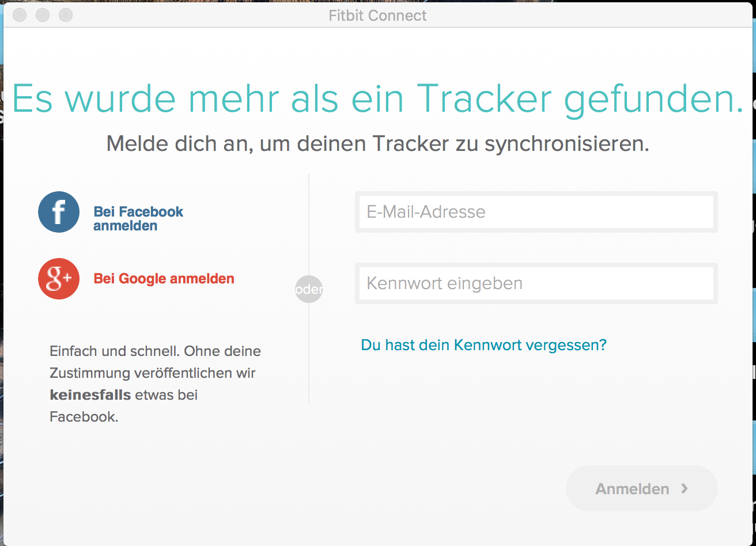Close the Fitbit Connect window

coord(20,15)
